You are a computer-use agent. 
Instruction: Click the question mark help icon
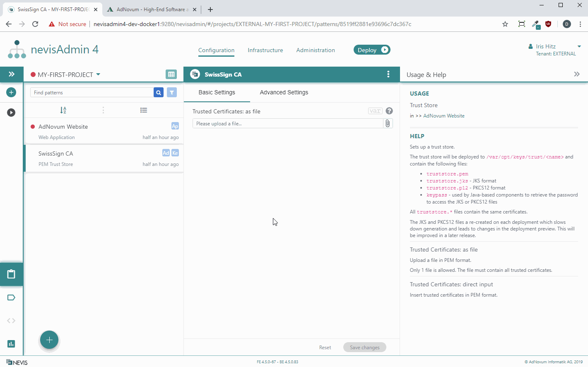389,111
